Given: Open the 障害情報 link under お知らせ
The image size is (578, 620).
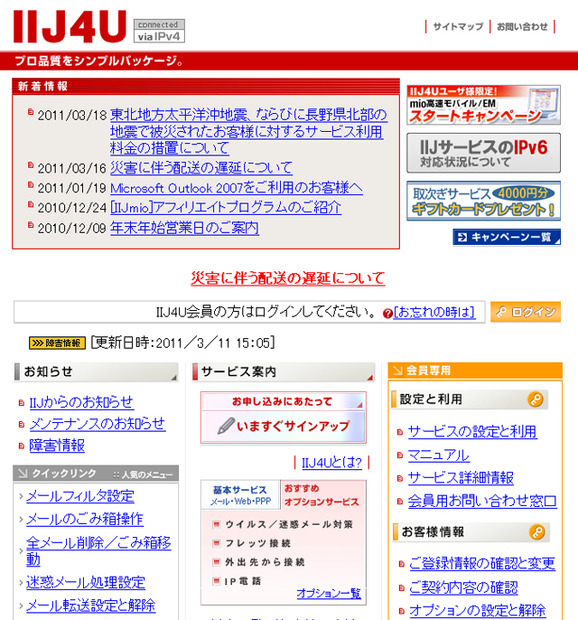Looking at the screenshot, I should (x=57, y=445).
